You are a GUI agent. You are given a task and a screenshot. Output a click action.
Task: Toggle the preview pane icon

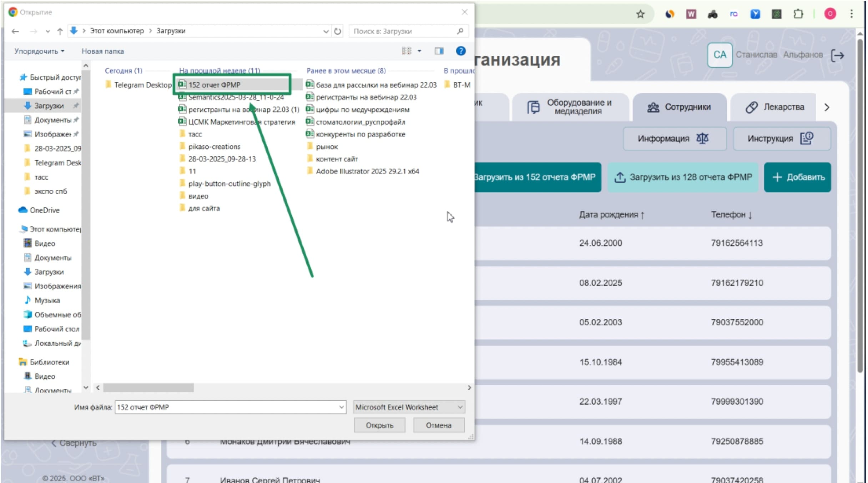439,51
